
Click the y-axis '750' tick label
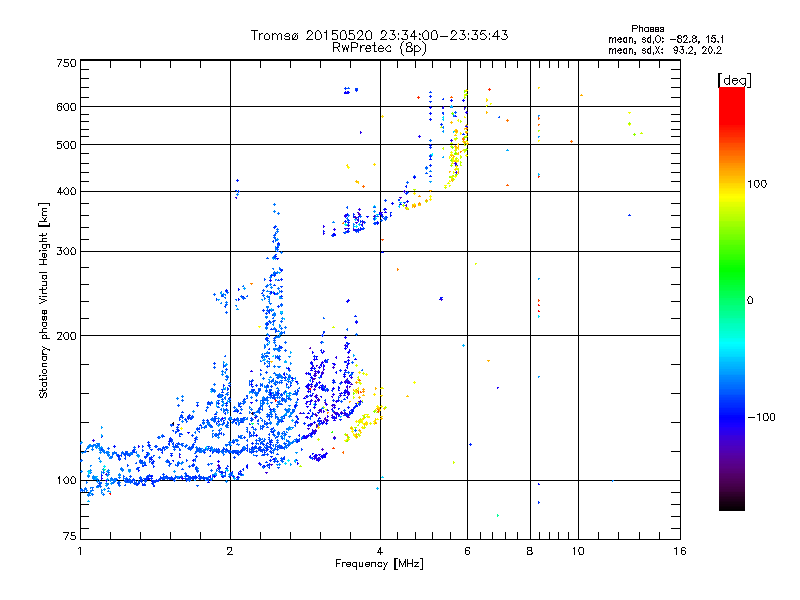(x=66, y=63)
